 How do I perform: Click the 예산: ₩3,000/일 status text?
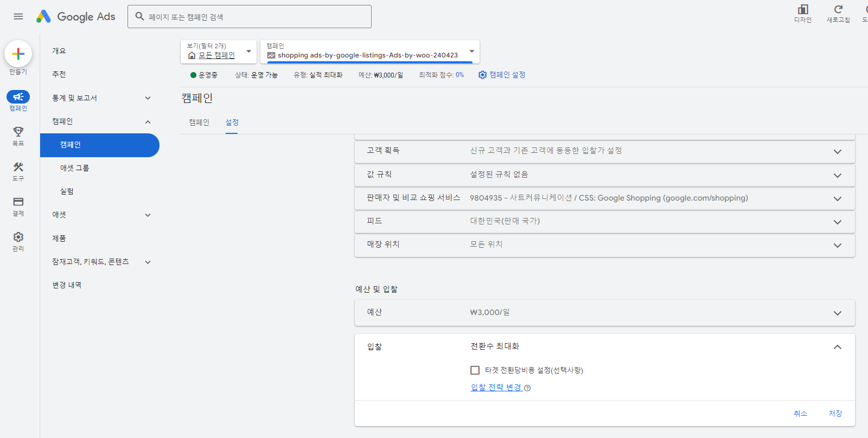tap(381, 75)
